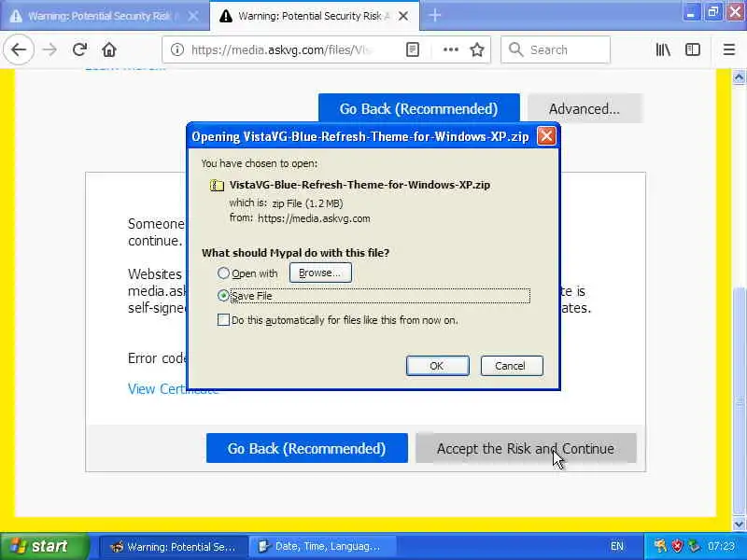This screenshot has height=560, width=747.
Task: Click the zip file icon in dialog
Action: [x=217, y=185]
